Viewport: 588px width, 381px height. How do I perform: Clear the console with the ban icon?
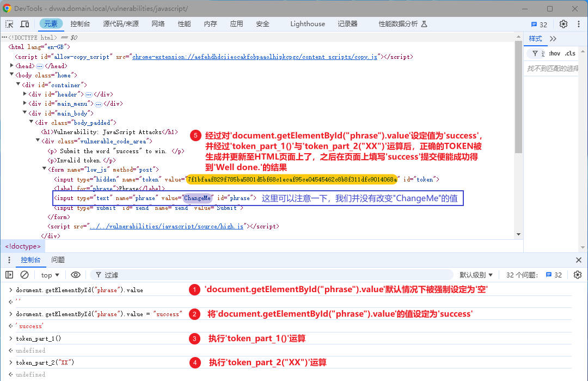[x=24, y=275]
